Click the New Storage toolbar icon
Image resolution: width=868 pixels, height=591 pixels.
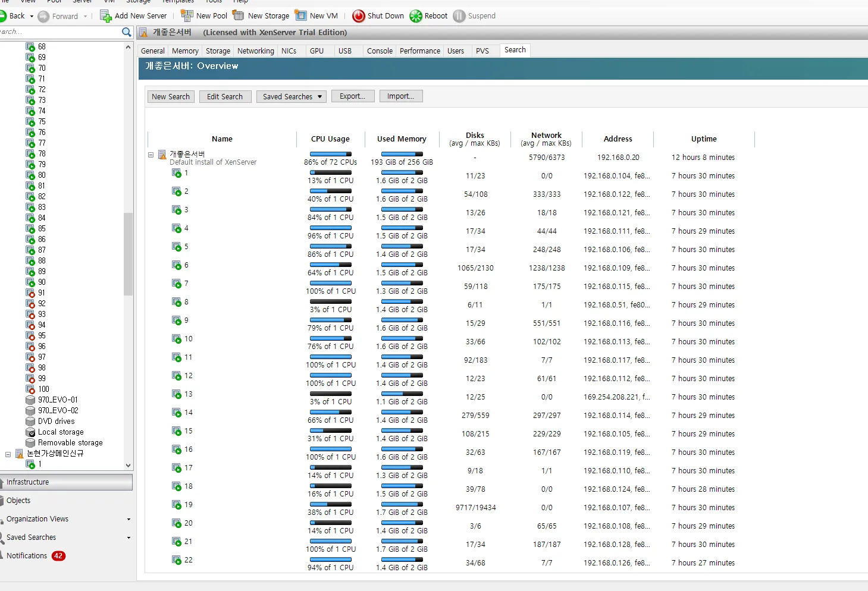(239, 15)
